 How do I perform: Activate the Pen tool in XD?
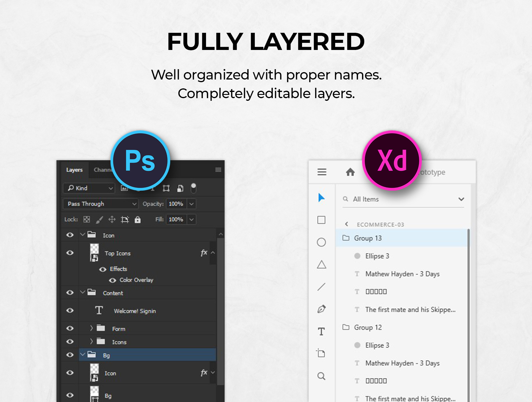[x=321, y=309]
